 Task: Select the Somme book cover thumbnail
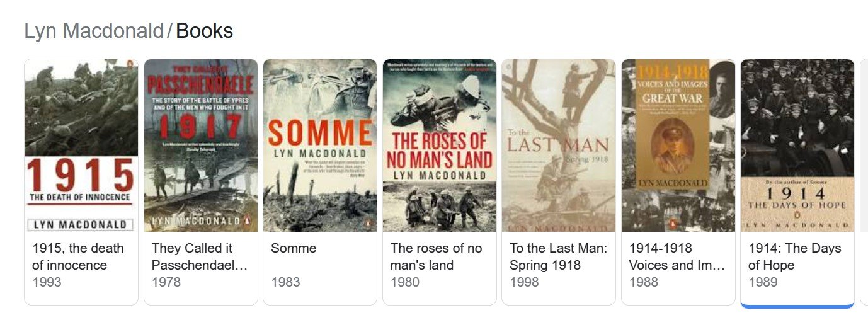(x=319, y=146)
